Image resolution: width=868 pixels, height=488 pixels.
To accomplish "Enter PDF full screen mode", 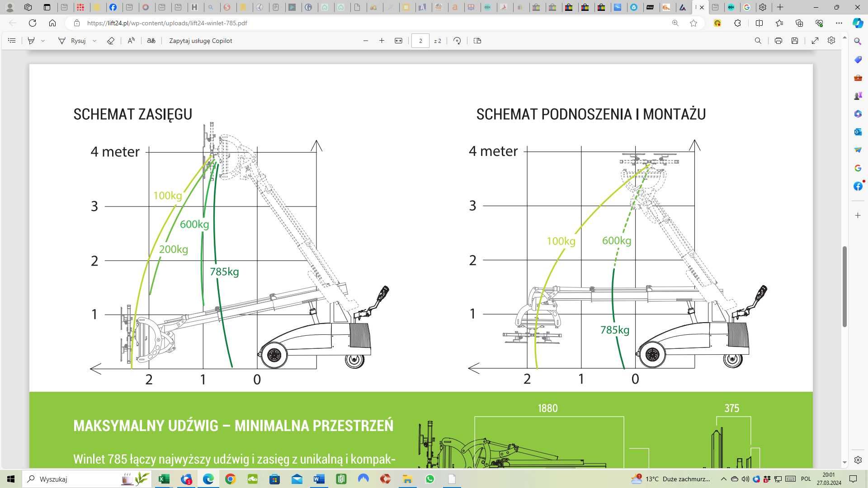I will [815, 41].
